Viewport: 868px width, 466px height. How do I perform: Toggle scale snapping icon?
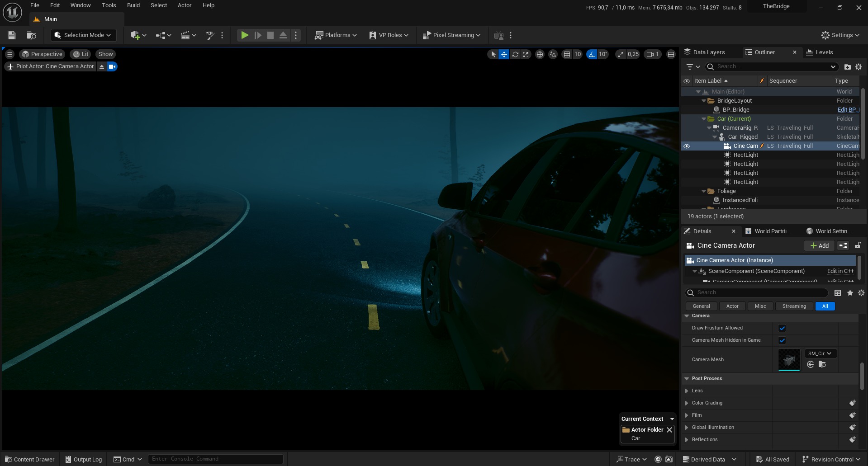[x=621, y=54]
